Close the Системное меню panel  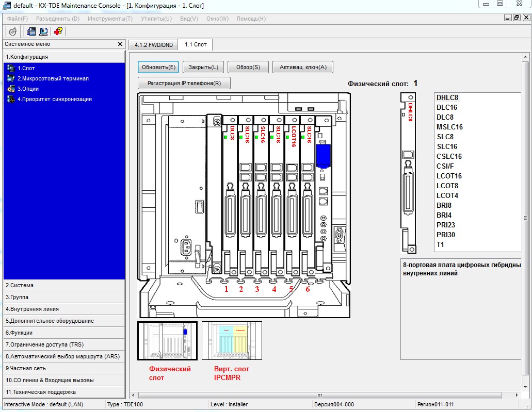tap(120, 44)
